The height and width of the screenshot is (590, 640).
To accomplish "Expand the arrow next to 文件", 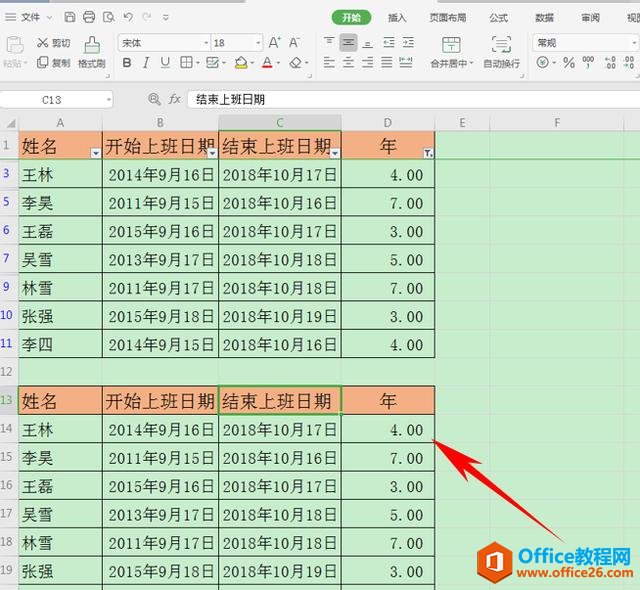I will click(49, 18).
